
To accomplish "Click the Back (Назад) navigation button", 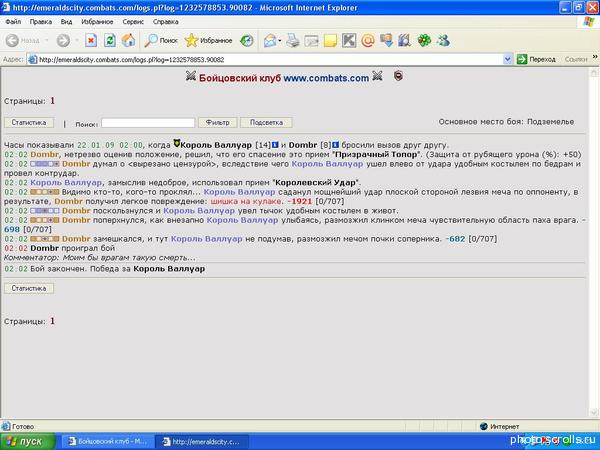I will pyautogui.click(x=23, y=40).
